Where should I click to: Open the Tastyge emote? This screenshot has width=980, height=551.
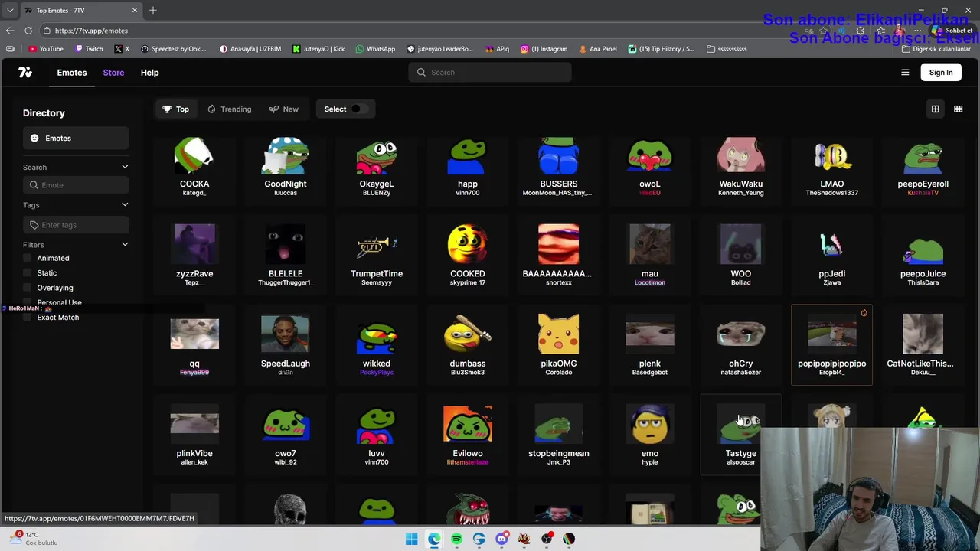click(x=741, y=435)
